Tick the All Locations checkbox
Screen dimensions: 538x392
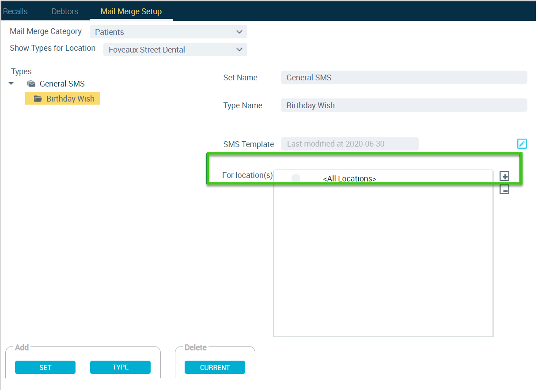[296, 179]
